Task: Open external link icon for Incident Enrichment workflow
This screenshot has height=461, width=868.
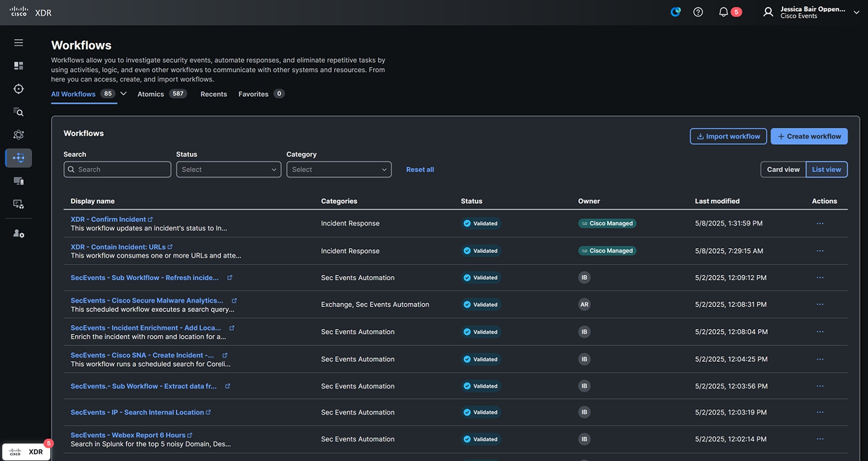Action: (231, 328)
